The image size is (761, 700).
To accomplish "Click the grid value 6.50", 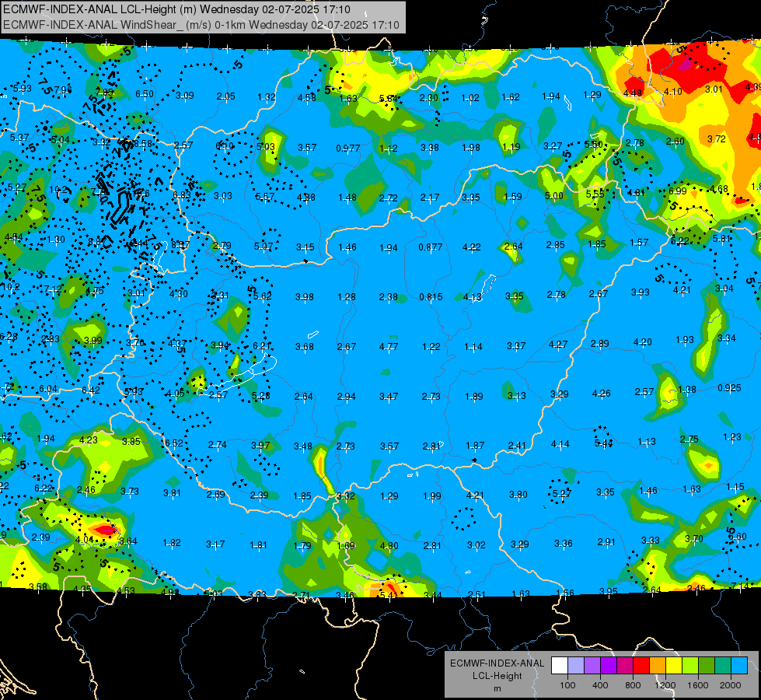I will (144, 94).
